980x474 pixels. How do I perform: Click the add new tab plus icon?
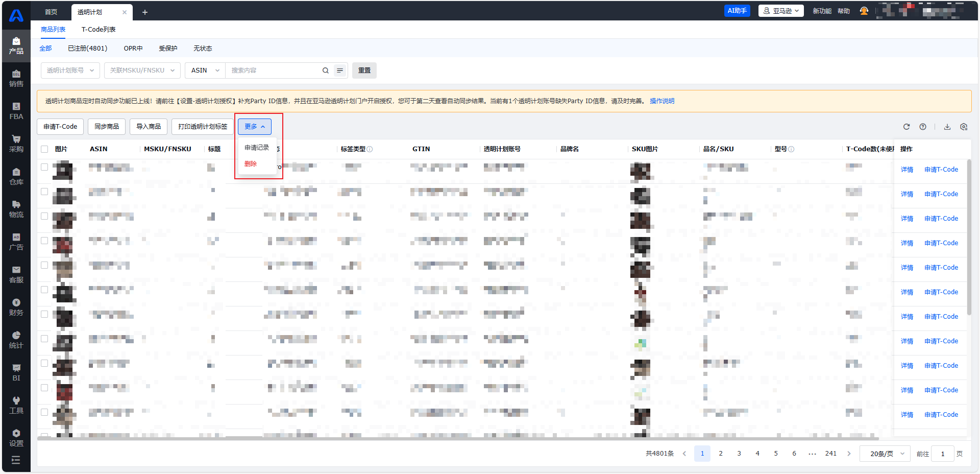click(x=145, y=12)
